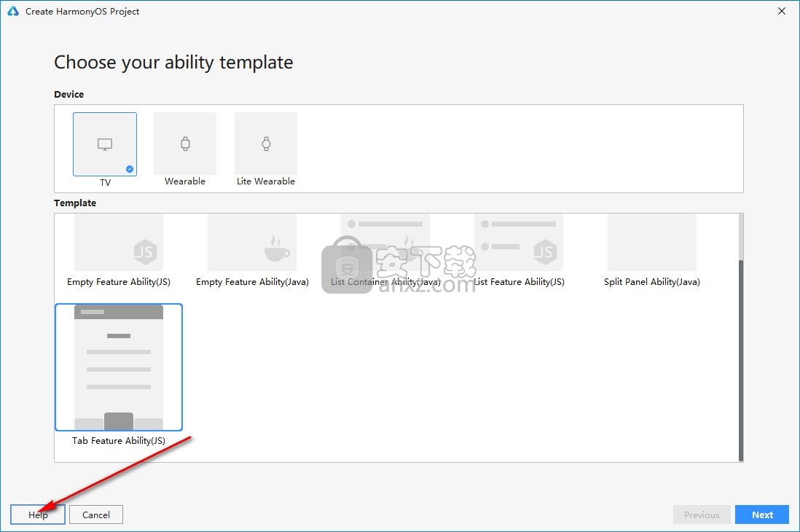The image size is (800, 532).
Task: Click the "Split Panel Ability(Java)" label
Action: [x=652, y=282]
